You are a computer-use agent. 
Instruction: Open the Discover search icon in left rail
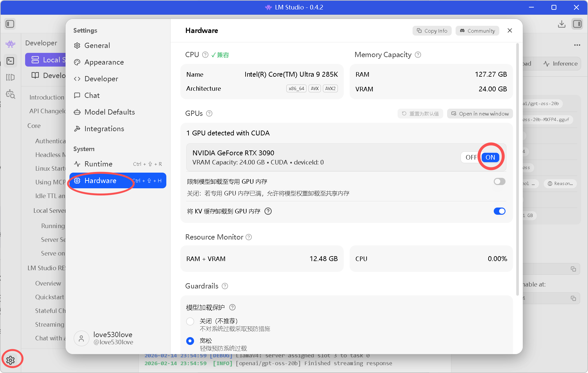10,94
